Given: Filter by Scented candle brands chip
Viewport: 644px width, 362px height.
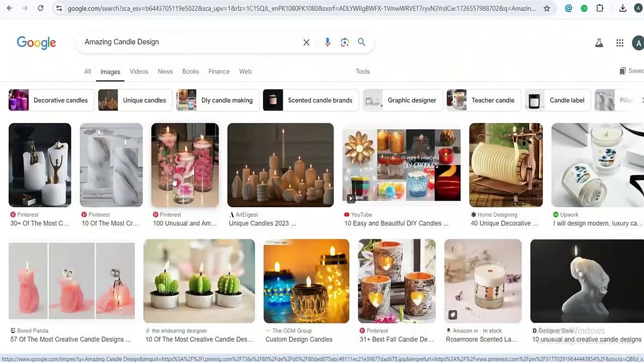Looking at the screenshot, I should tap(310, 100).
